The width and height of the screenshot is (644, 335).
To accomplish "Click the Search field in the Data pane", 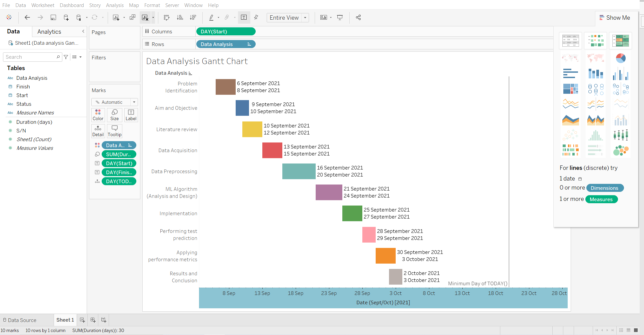I will 30,57.
